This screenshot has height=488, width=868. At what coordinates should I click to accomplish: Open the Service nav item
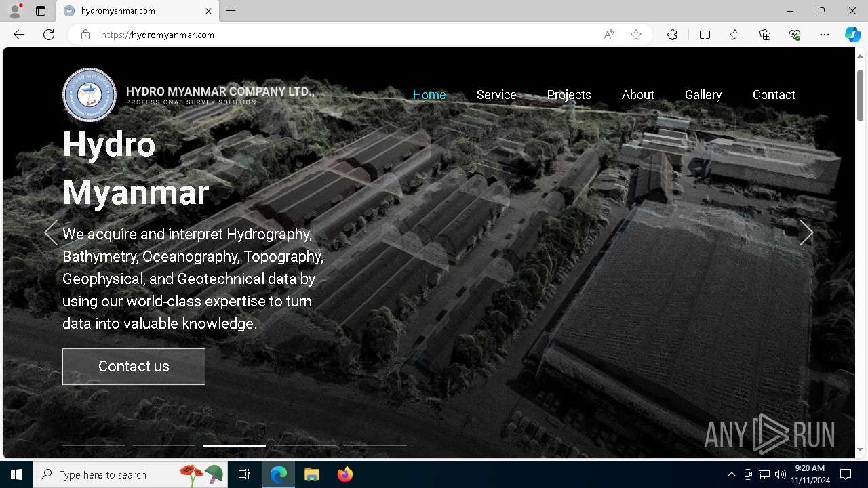tap(496, 95)
